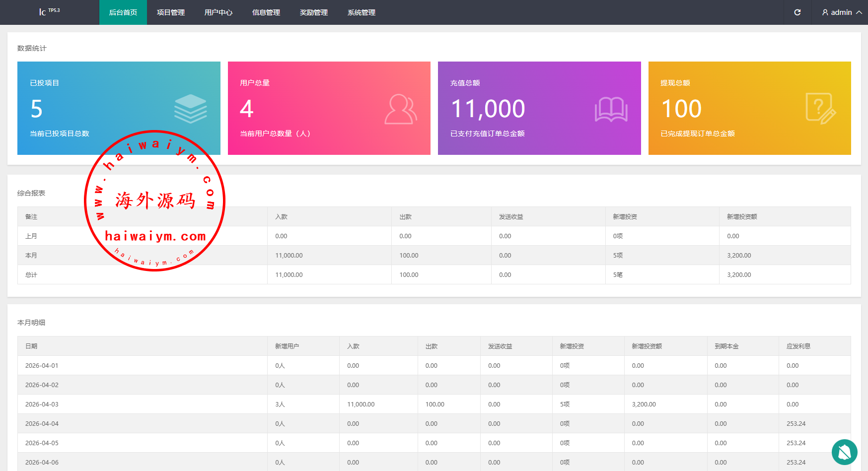This screenshot has width=868, height=471.
Task: Click the users icon in 用户总量 card
Action: 400,109
